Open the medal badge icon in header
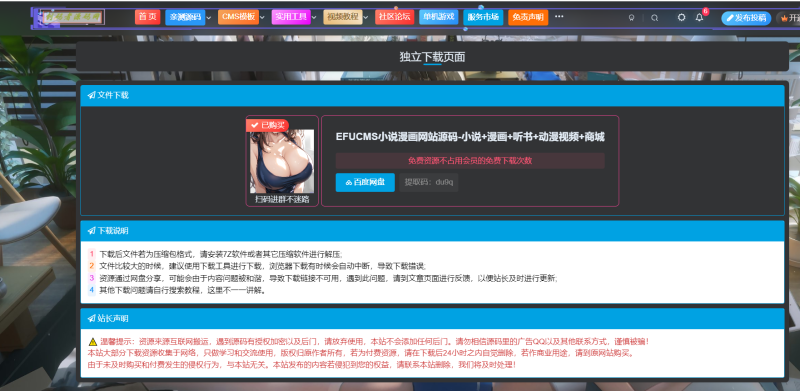This screenshot has height=391, width=800. point(631,17)
